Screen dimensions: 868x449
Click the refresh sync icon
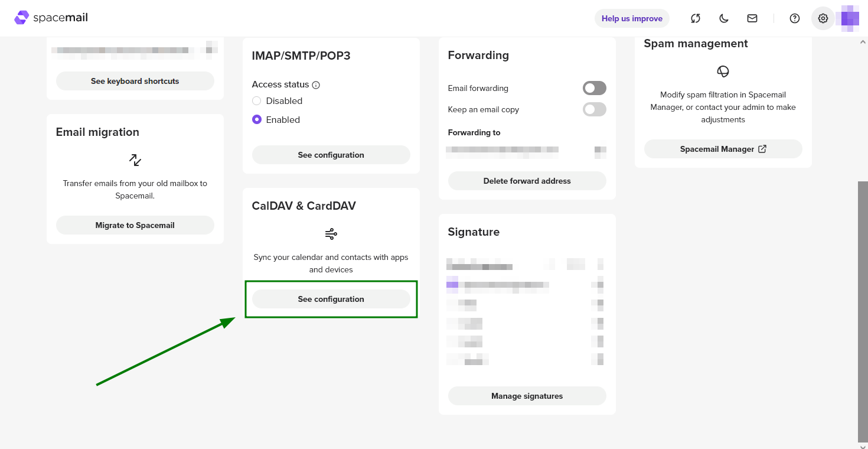tap(696, 18)
